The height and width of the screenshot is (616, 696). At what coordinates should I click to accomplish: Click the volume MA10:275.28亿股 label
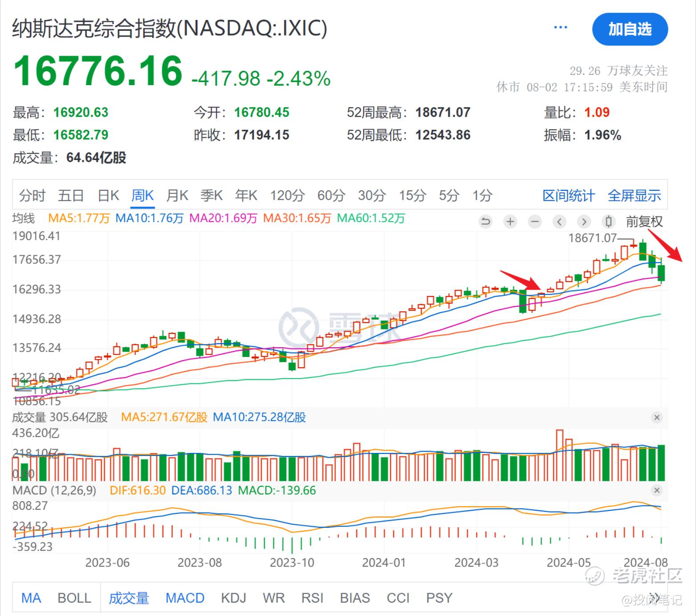259,418
